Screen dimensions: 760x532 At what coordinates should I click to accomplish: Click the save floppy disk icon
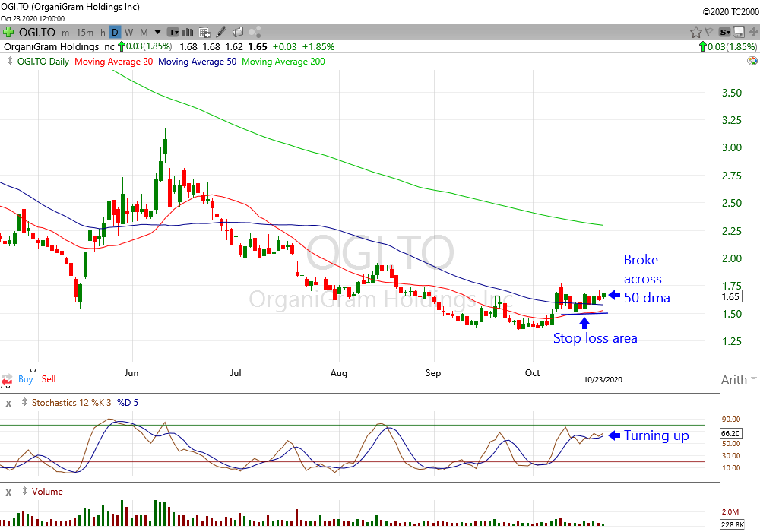(739, 33)
